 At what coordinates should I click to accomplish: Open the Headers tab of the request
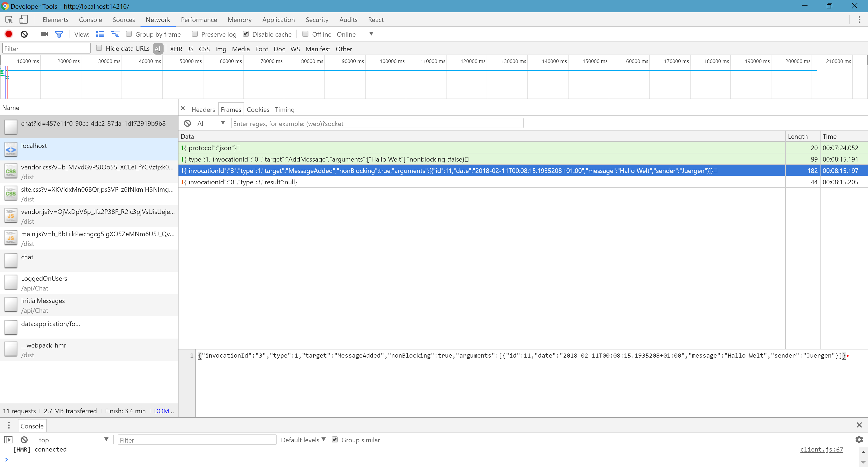click(203, 109)
